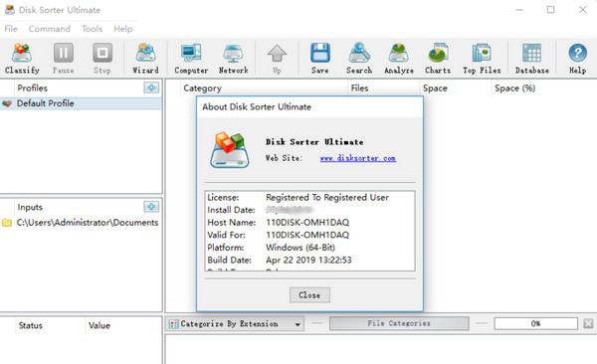Click the cancel icon beside 0% progress

click(588, 323)
